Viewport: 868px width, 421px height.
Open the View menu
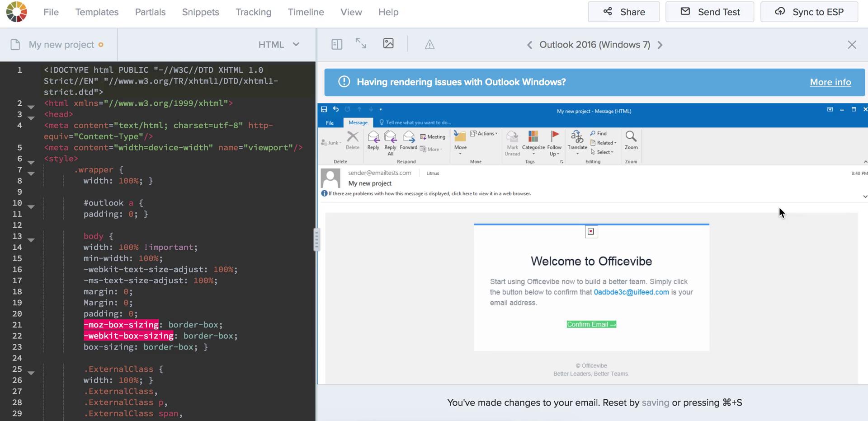[351, 12]
